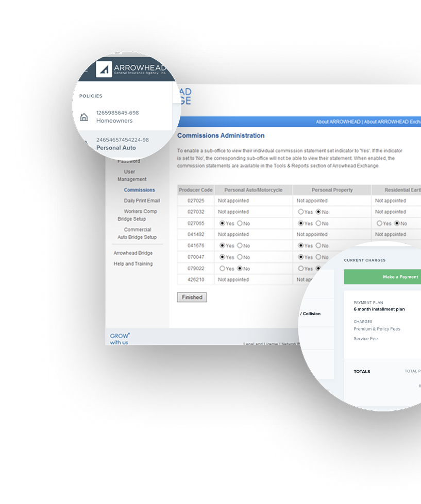
Task: Select Yes for 027065 Personal Auto/Motorcycle
Action: [222, 223]
